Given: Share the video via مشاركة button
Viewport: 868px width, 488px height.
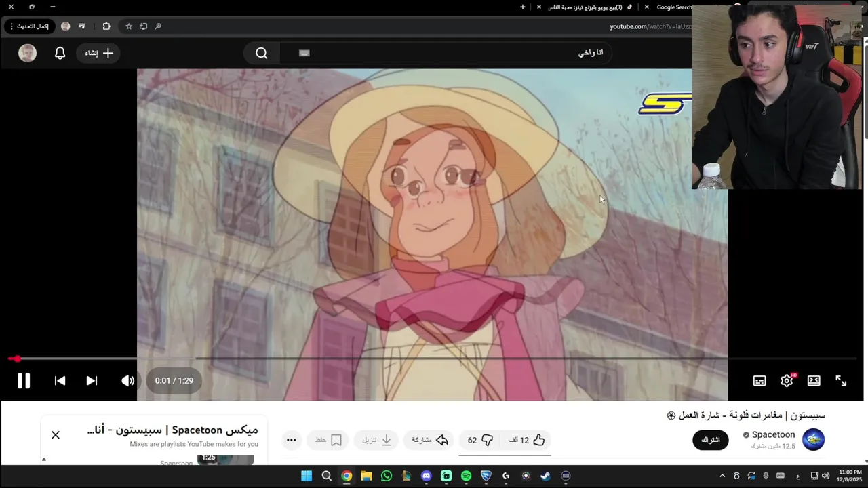Looking at the screenshot, I should click(430, 440).
